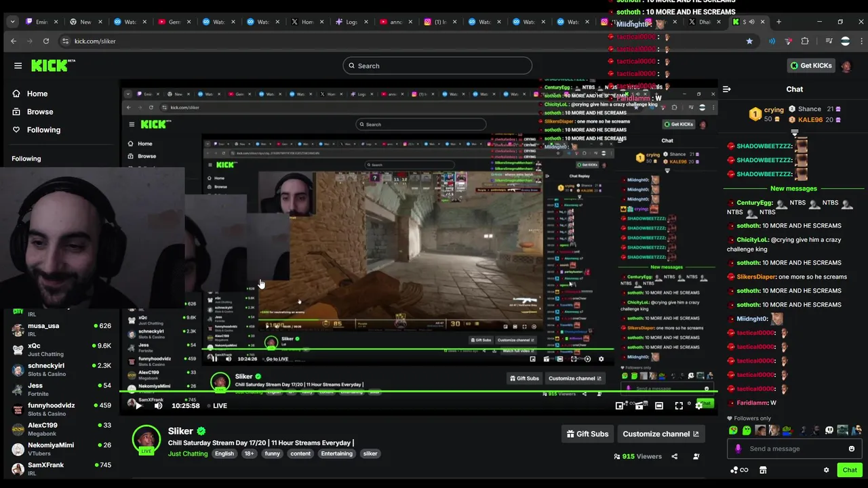Open Sliker's channel avatar
This screenshot has width=868, height=488.
pos(146,439)
